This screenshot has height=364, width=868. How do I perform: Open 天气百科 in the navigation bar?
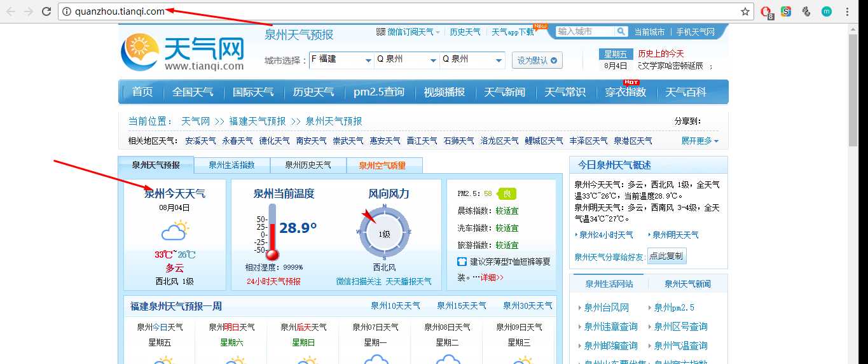(686, 92)
